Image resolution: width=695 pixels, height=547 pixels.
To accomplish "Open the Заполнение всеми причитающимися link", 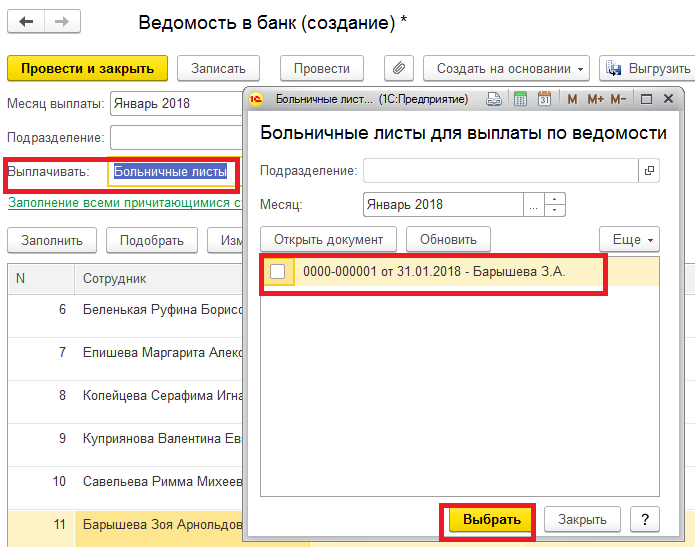I will pyautogui.click(x=125, y=203).
